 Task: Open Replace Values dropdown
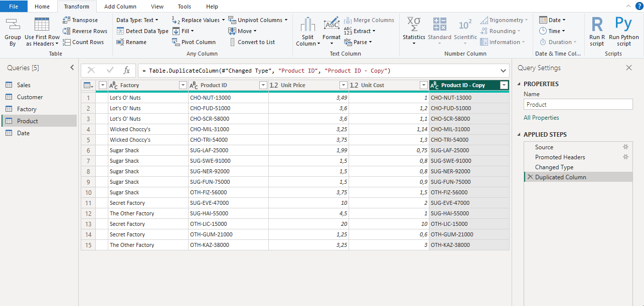click(199, 20)
